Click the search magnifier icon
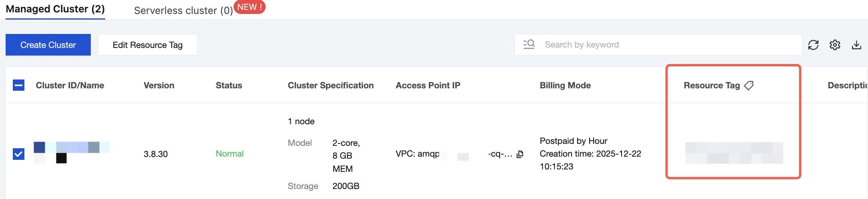868x199 pixels. (x=529, y=44)
